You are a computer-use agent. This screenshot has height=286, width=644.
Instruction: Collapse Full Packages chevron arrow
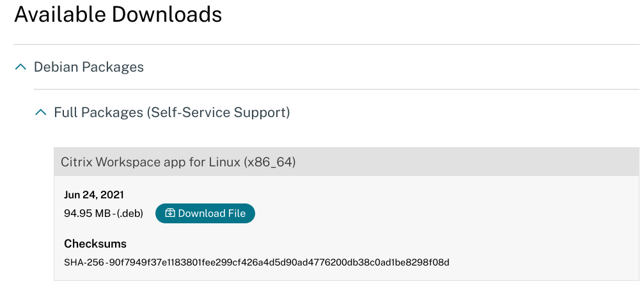pos(41,113)
